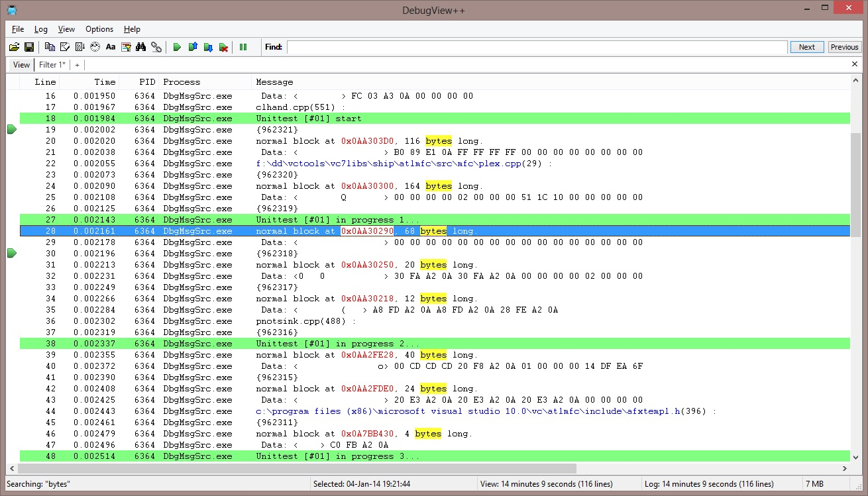Copy selected log lines
The image size is (868, 496).
click(49, 46)
